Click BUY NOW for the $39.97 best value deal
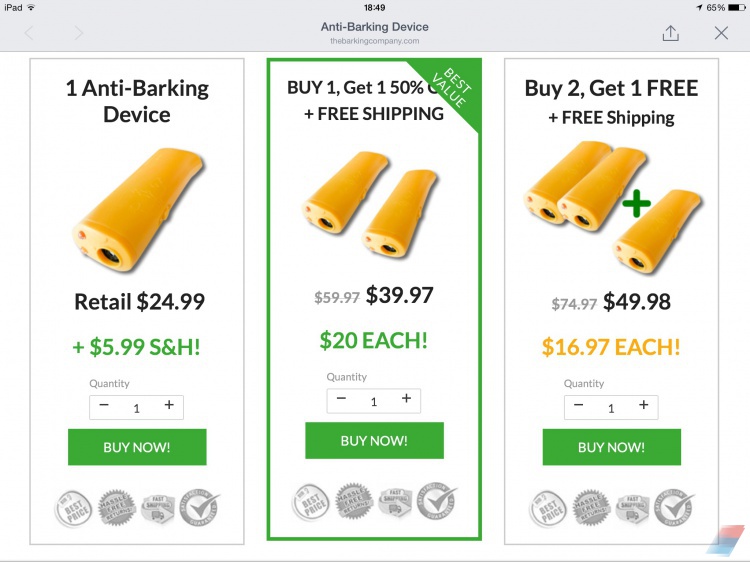The image size is (750, 562). [x=375, y=441]
